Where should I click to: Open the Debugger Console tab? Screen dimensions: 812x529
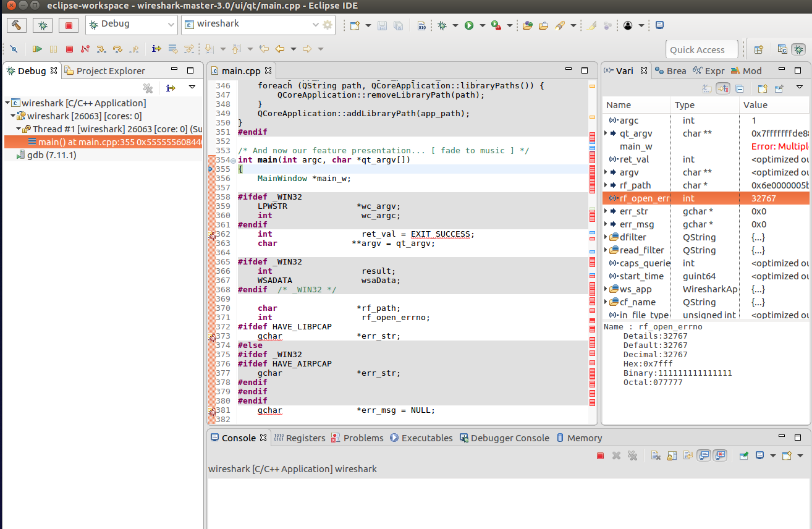(504, 438)
